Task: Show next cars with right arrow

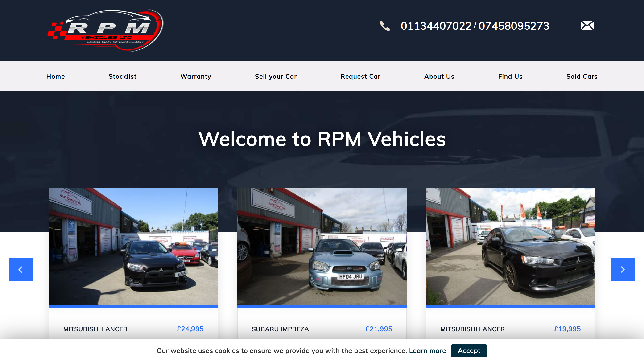Action: [x=623, y=270]
